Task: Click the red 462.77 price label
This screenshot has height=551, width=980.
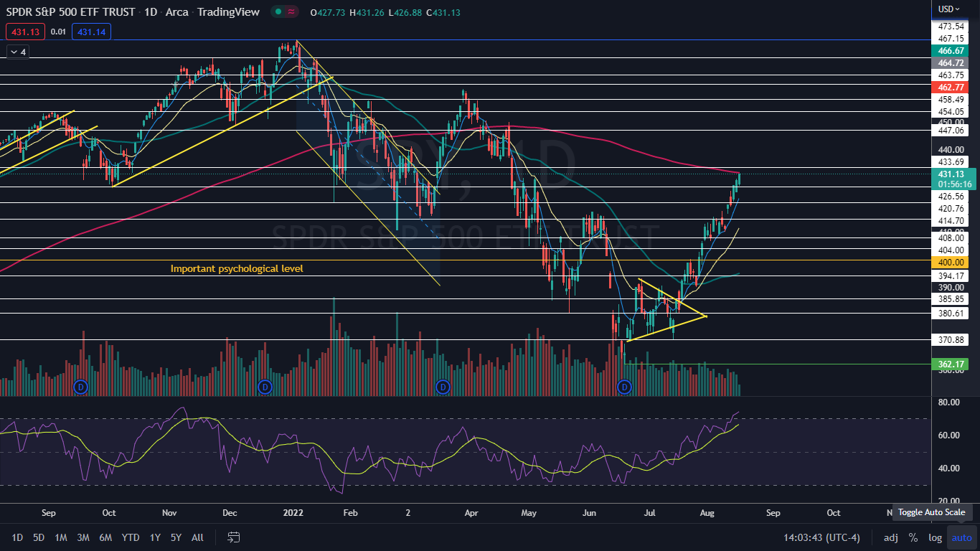Action: tap(951, 87)
